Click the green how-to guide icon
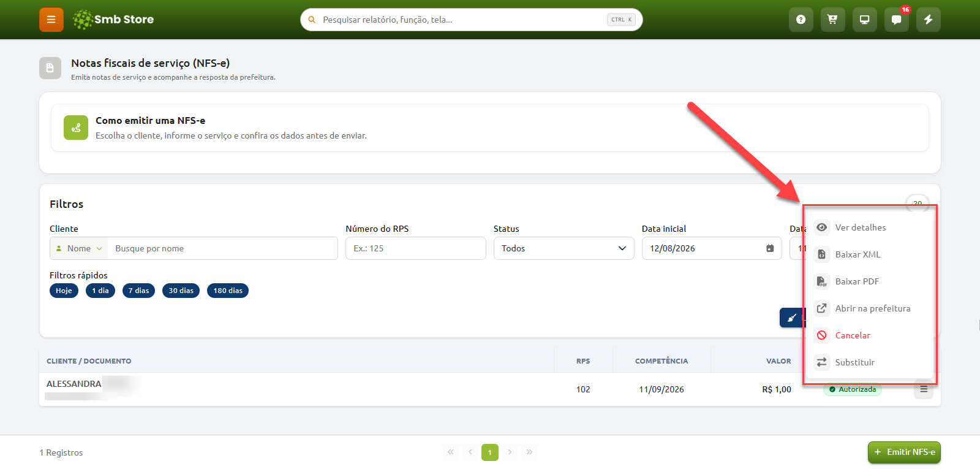 (x=76, y=128)
